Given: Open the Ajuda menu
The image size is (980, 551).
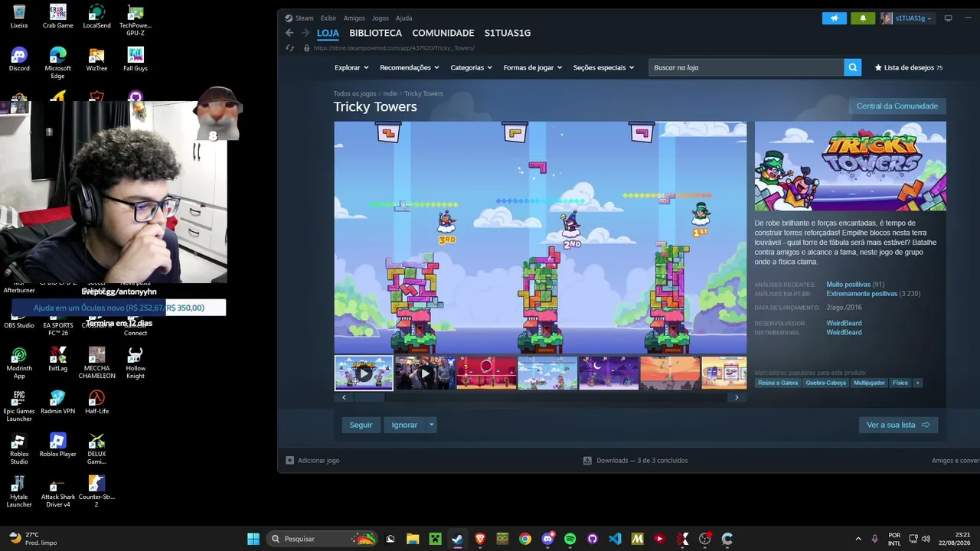Looking at the screenshot, I should click(x=403, y=18).
